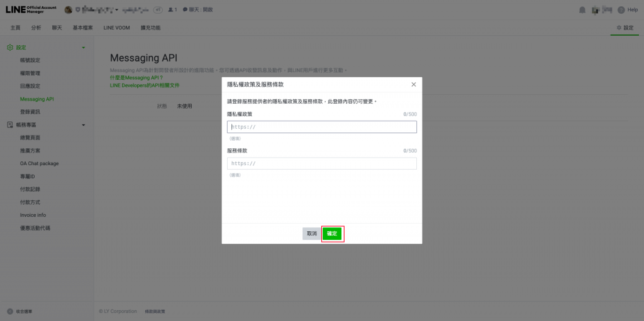Screen dimensions: 644x321
Task: Open 推廣方案 in the sidebar
Action: (30, 151)
